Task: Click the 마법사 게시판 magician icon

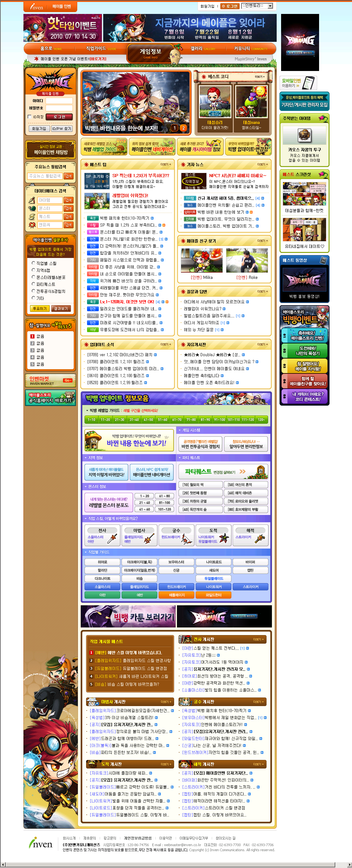Action: (93, 702)
